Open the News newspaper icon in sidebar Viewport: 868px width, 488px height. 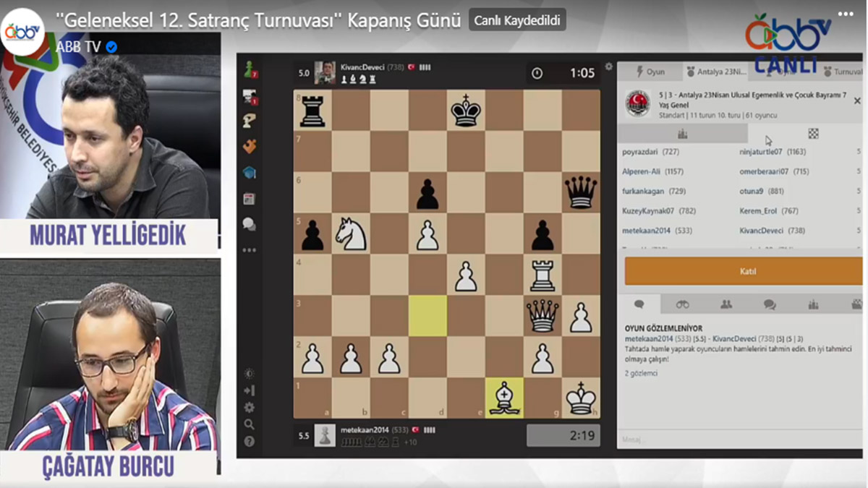pyautogui.click(x=250, y=198)
